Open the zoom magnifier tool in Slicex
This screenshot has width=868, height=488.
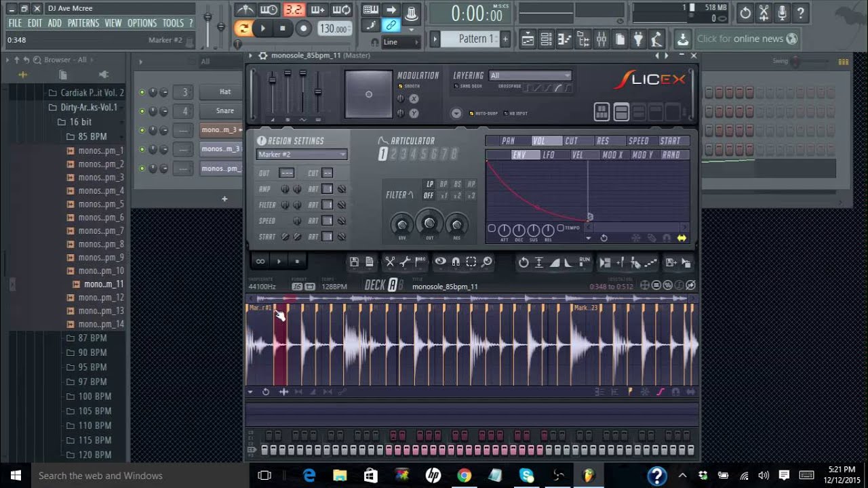click(x=487, y=262)
